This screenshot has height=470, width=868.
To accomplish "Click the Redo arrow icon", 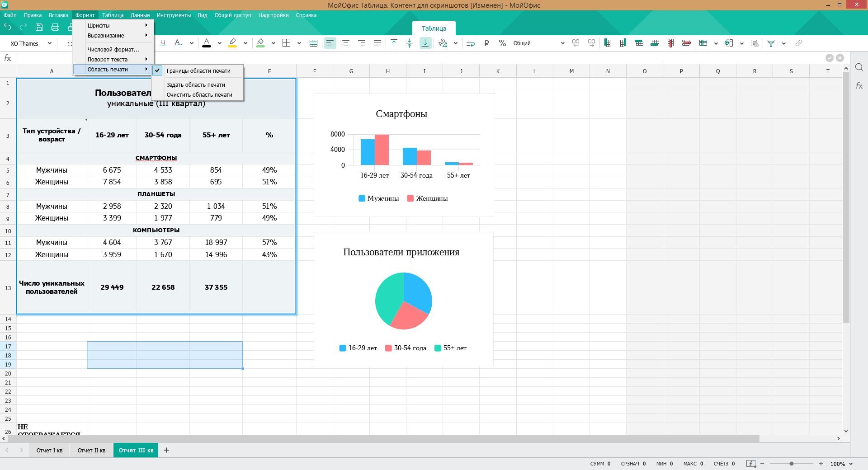I will point(24,27).
